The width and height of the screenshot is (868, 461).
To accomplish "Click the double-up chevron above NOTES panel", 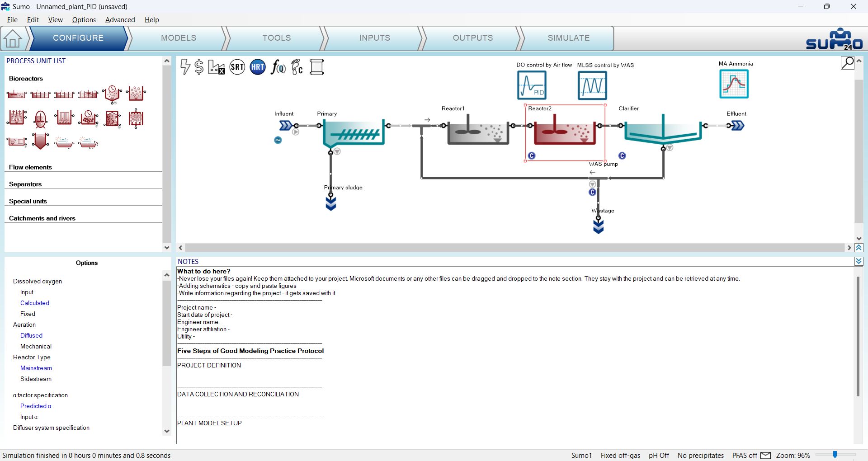I will (x=859, y=248).
